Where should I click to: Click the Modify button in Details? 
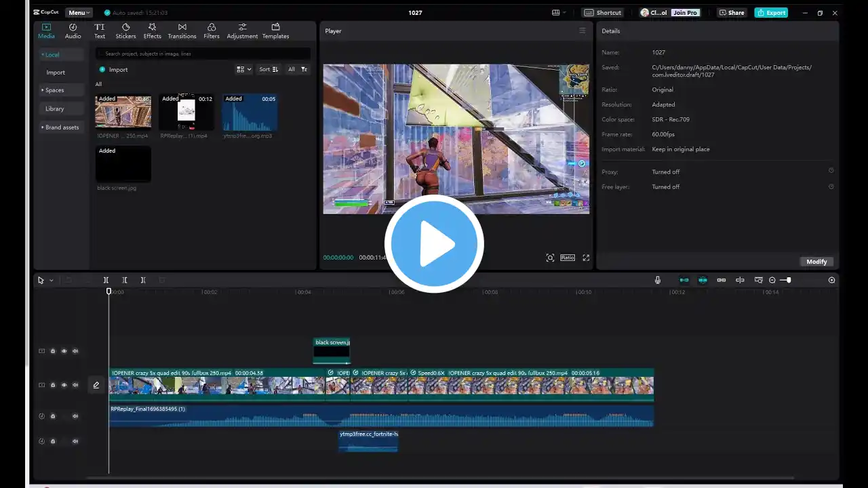pyautogui.click(x=816, y=262)
